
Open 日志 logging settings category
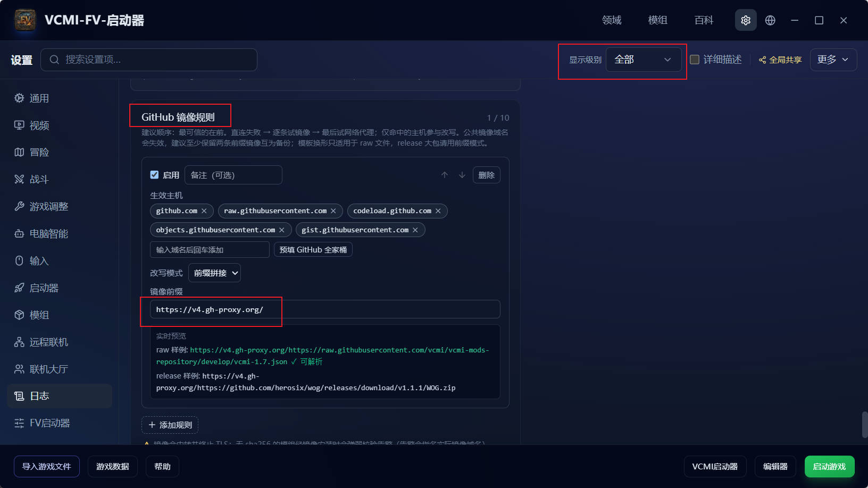pyautogui.click(x=60, y=396)
